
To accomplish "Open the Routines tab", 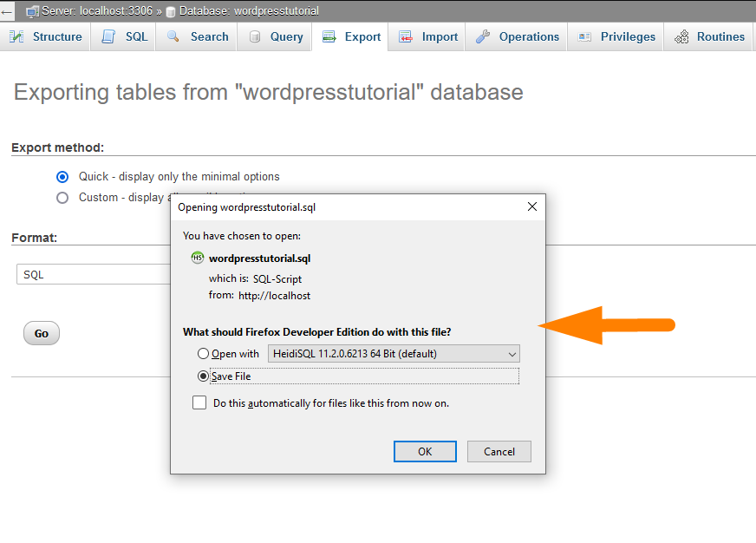I will click(709, 36).
